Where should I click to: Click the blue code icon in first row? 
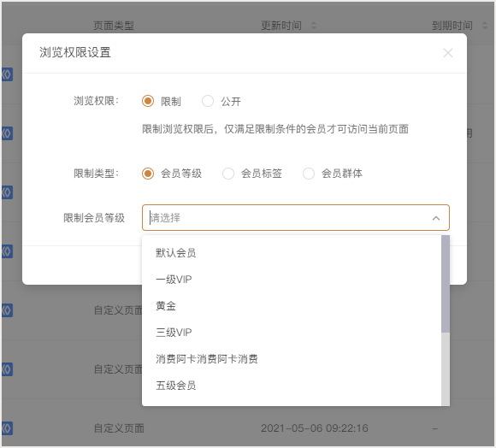pos(7,74)
